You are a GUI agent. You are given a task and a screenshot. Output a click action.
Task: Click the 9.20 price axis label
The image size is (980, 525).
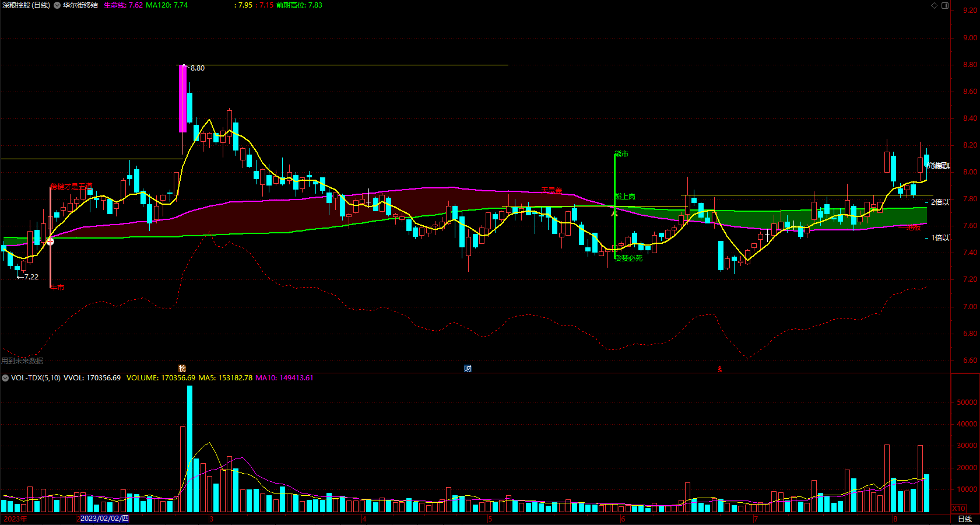[x=970, y=10]
